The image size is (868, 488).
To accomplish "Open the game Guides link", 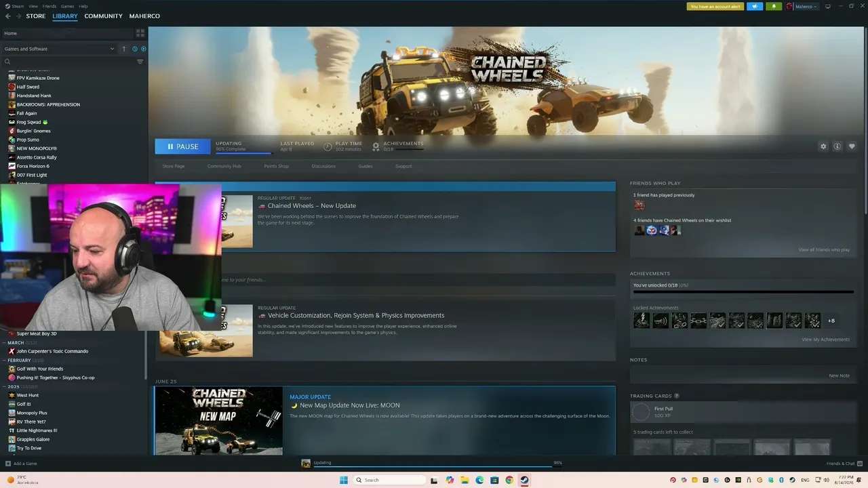I will 366,166.
